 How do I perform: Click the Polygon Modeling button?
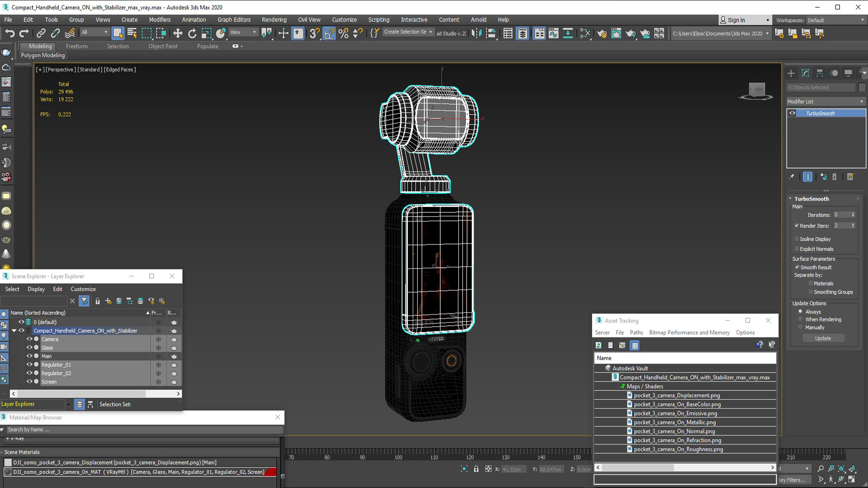(43, 55)
